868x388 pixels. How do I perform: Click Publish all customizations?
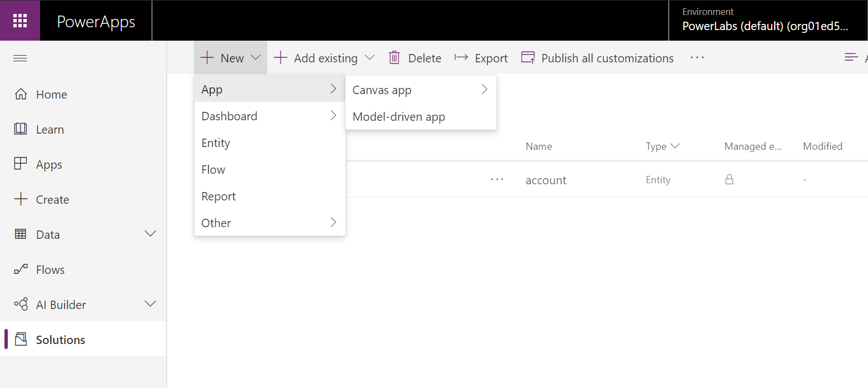(597, 57)
